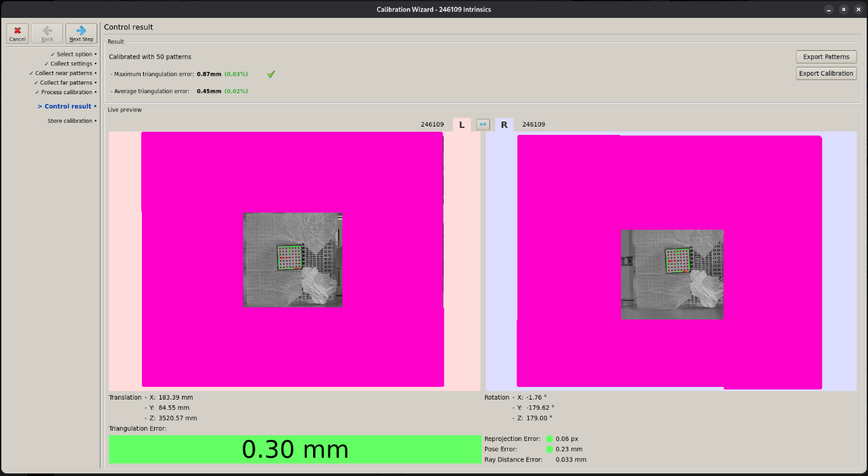Open the Collect settings step
The height and width of the screenshot is (476, 868).
pos(71,64)
